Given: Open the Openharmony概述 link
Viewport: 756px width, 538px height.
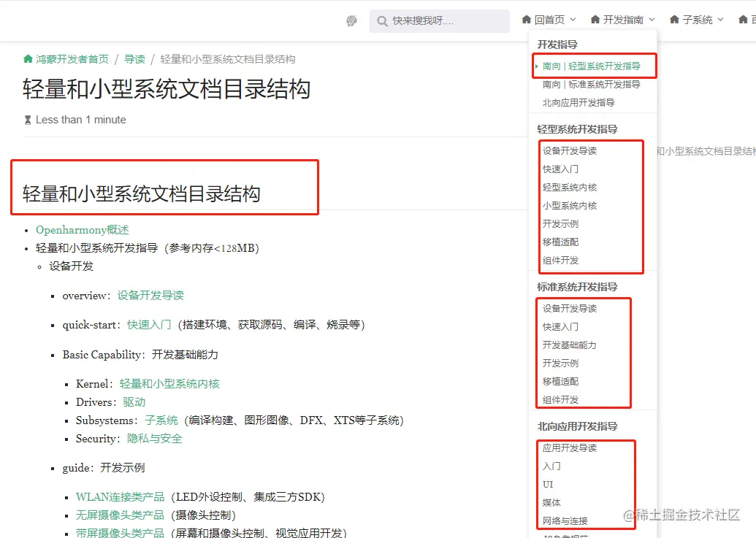Looking at the screenshot, I should coord(80,229).
